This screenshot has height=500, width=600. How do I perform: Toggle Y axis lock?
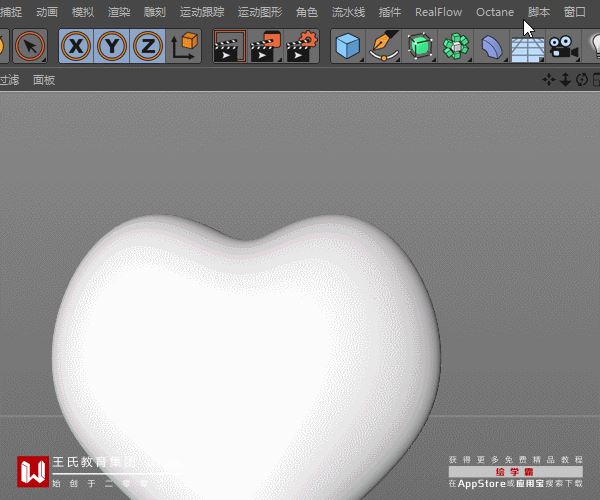click(112, 46)
